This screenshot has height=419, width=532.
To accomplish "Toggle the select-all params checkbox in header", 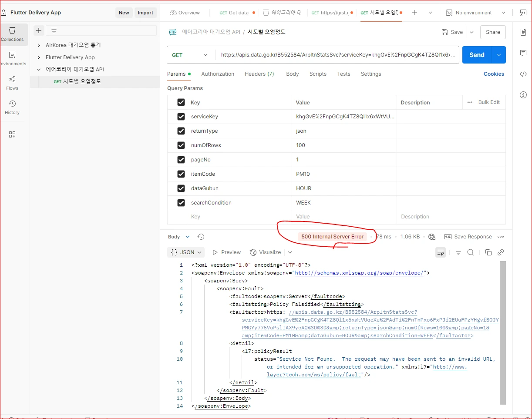I will point(181,102).
